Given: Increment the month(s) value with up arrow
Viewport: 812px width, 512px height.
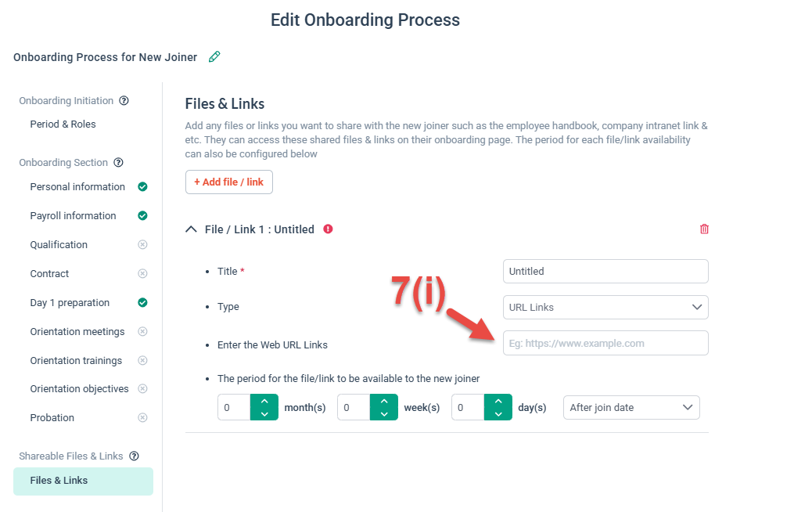Looking at the screenshot, I should 264,401.
